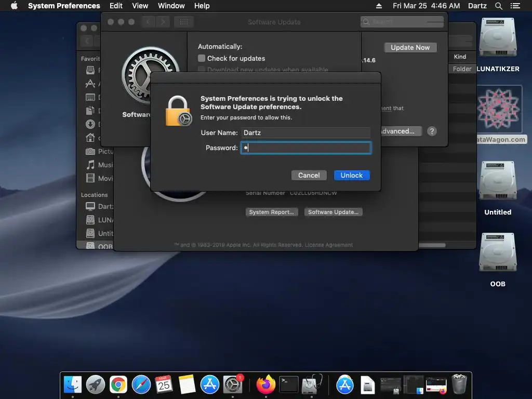Launch Launchpad rocket icon in dock

[96, 384]
